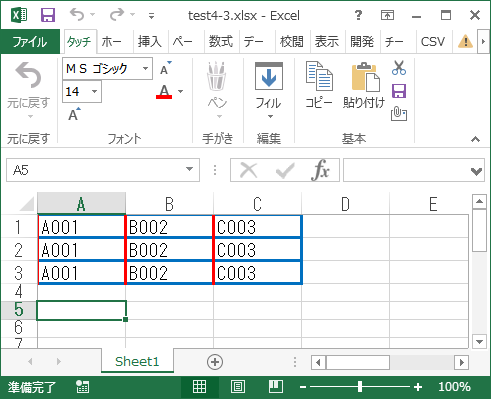
Task: Click the large 元に戻す undo button
Action: tap(29, 75)
